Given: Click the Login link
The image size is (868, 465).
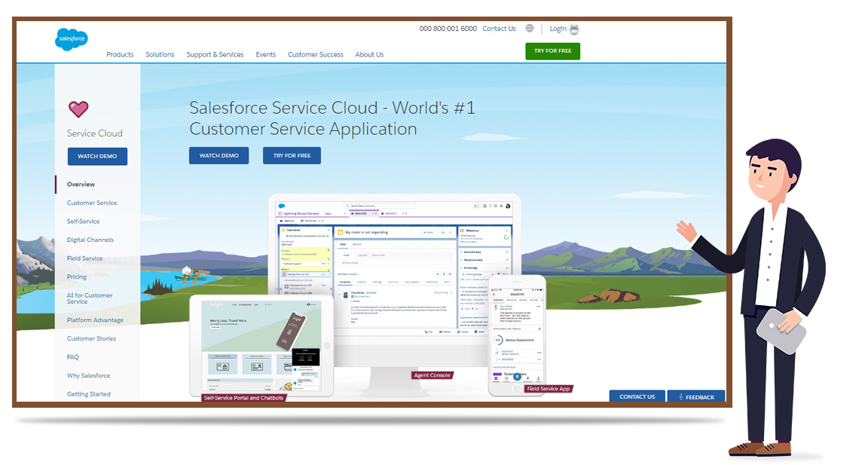Looking at the screenshot, I should pos(558,29).
